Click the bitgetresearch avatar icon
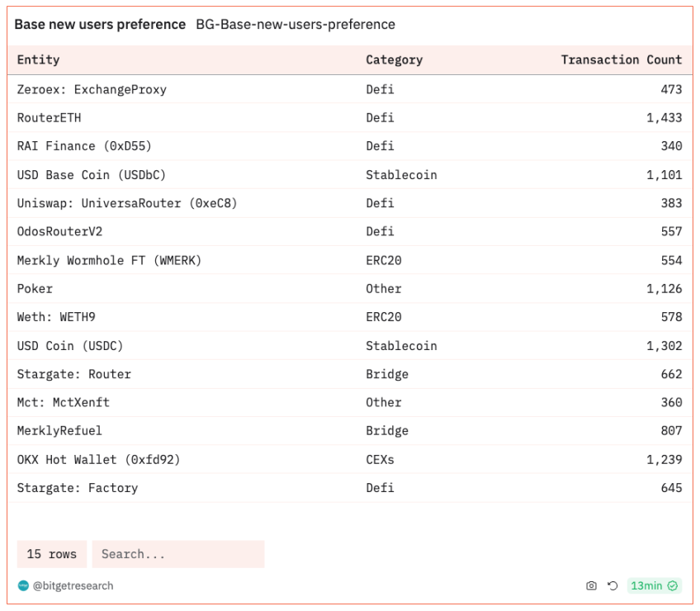The width and height of the screenshot is (700, 611). click(x=23, y=585)
